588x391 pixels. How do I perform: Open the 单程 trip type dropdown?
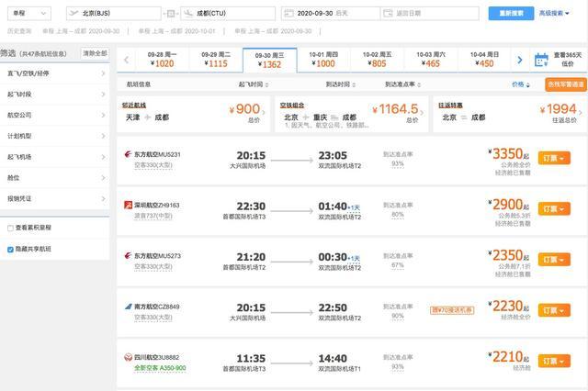pyautogui.click(x=29, y=14)
